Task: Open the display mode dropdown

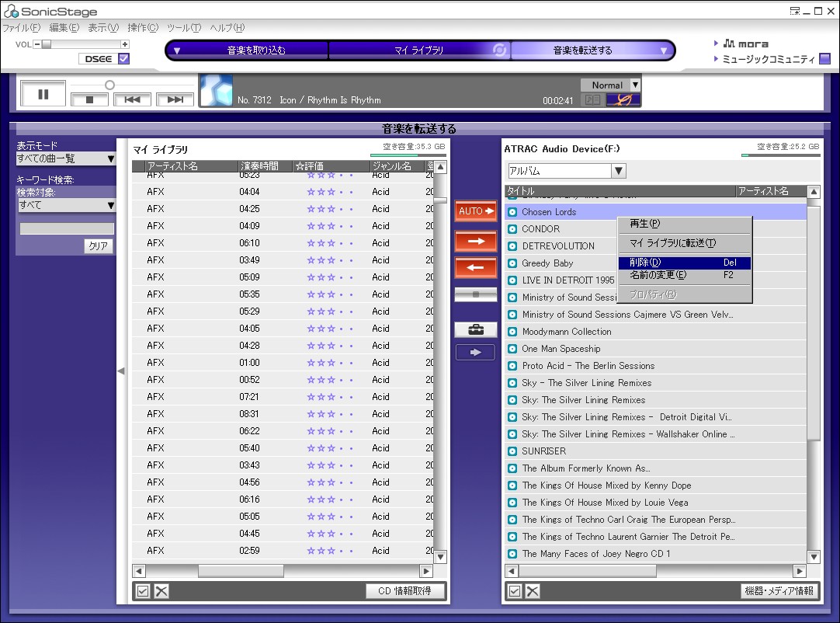Action: point(110,158)
